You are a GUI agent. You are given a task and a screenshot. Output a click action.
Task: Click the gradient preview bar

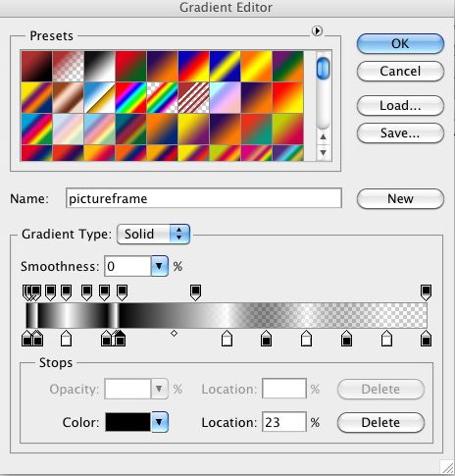coord(227,315)
